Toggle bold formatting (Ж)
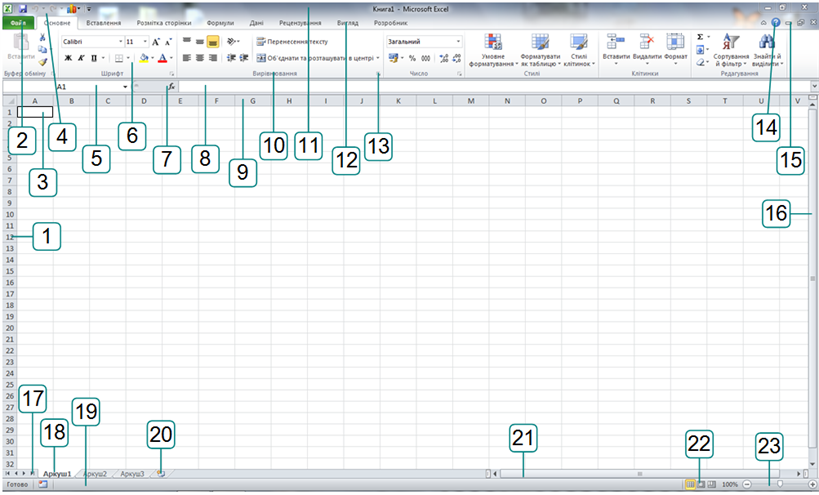The height and width of the screenshot is (495, 819). [68, 58]
